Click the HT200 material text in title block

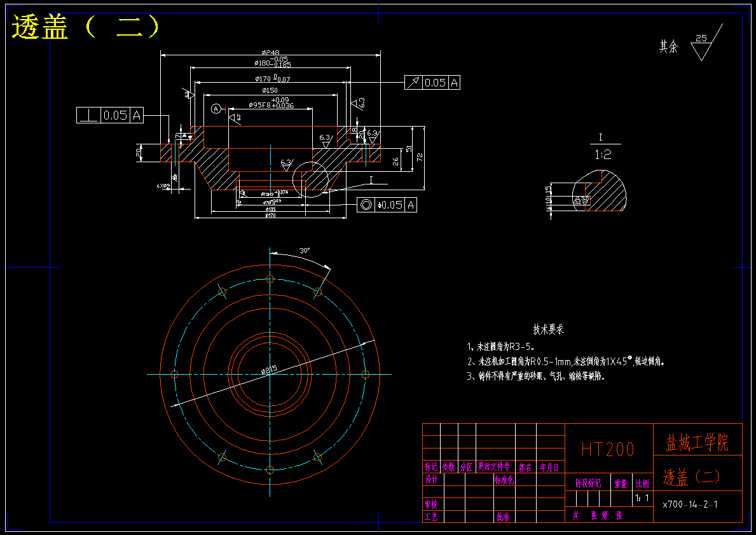click(x=607, y=449)
